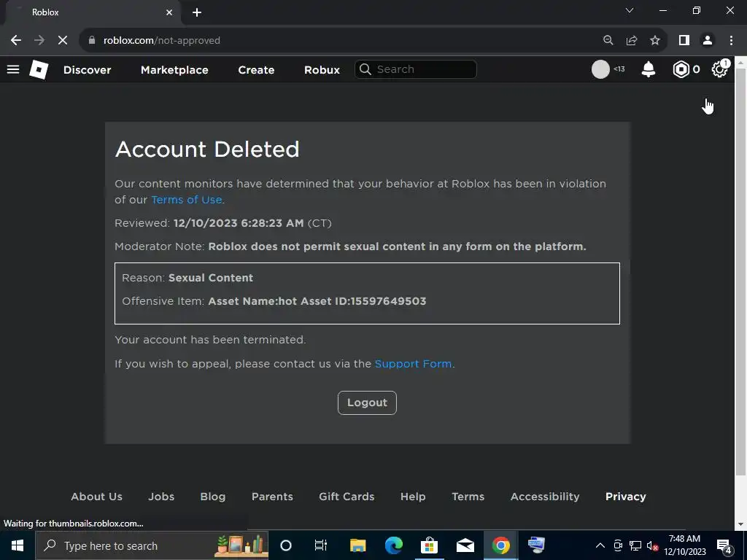Open Privacy footer link
Viewport: 747px width, 560px height.
pyautogui.click(x=625, y=496)
